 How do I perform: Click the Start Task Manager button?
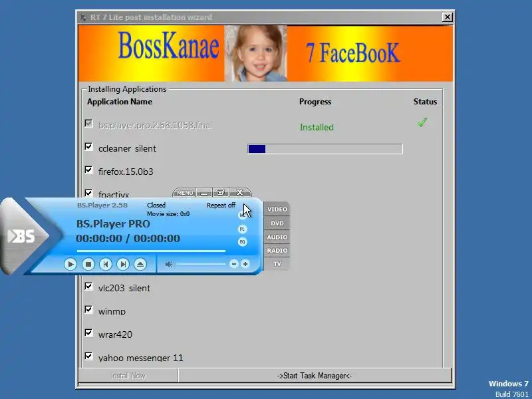315,376
